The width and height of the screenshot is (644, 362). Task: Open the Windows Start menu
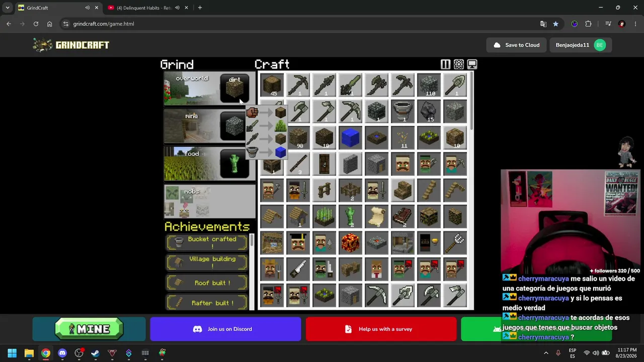click(x=12, y=353)
